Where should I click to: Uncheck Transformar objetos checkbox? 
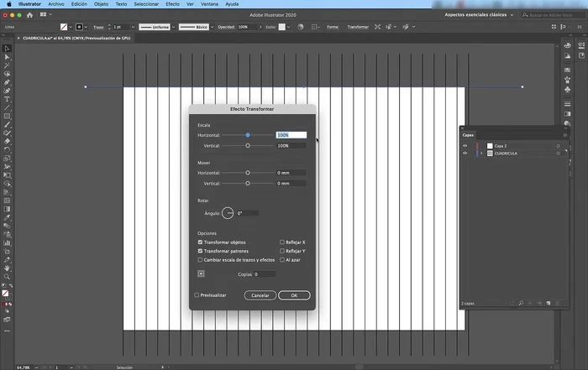[200, 242]
